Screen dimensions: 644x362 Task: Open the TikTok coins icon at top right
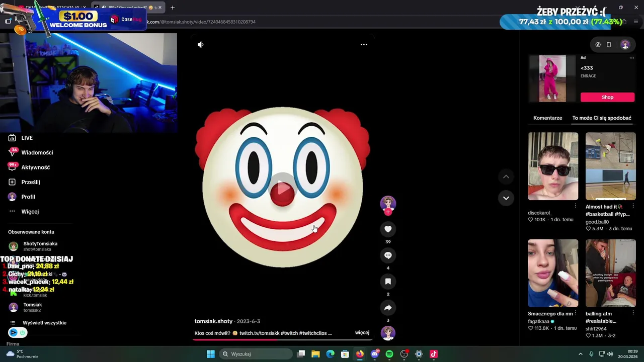pyautogui.click(x=598, y=45)
